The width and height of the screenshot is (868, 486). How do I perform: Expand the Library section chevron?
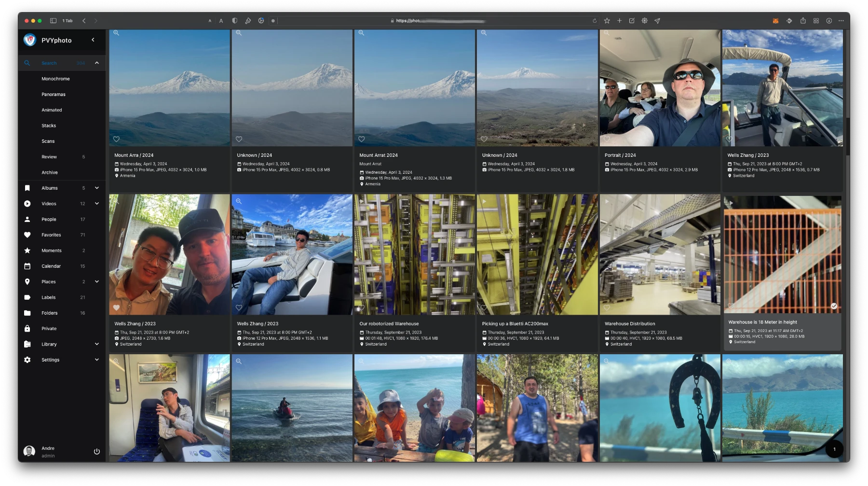(x=97, y=344)
